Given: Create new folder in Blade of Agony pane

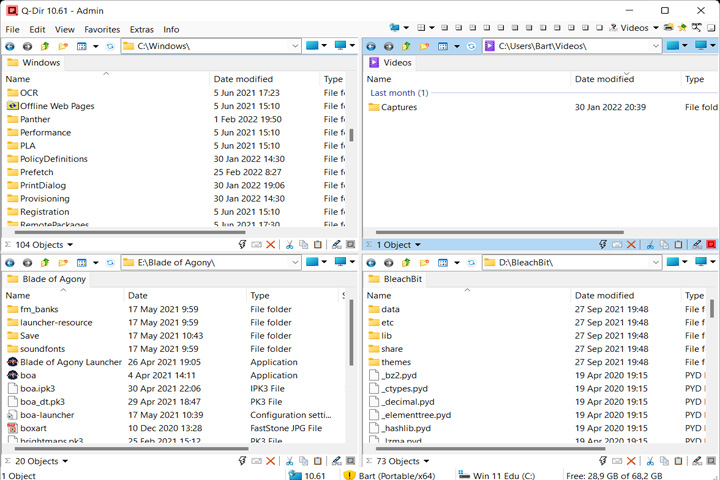Looking at the screenshot, I should 63,262.
